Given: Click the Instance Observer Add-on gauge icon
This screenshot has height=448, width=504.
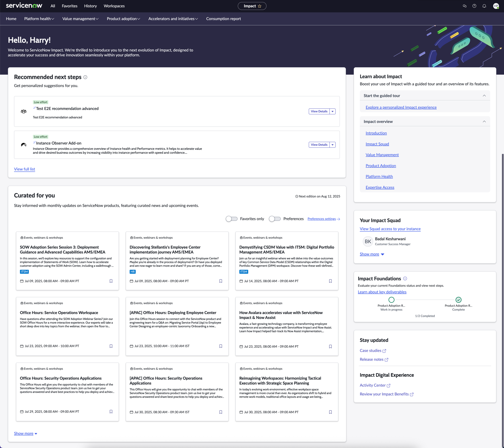Looking at the screenshot, I should [24, 145].
